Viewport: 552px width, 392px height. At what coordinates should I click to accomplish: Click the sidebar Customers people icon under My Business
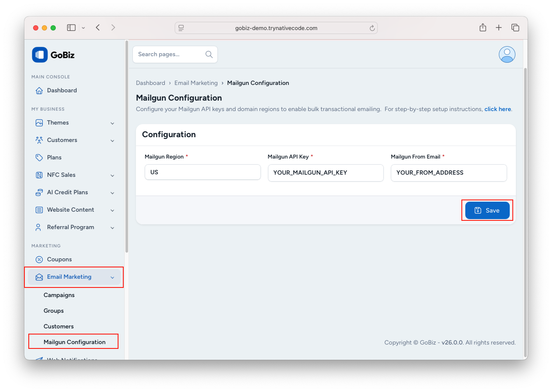click(x=39, y=140)
